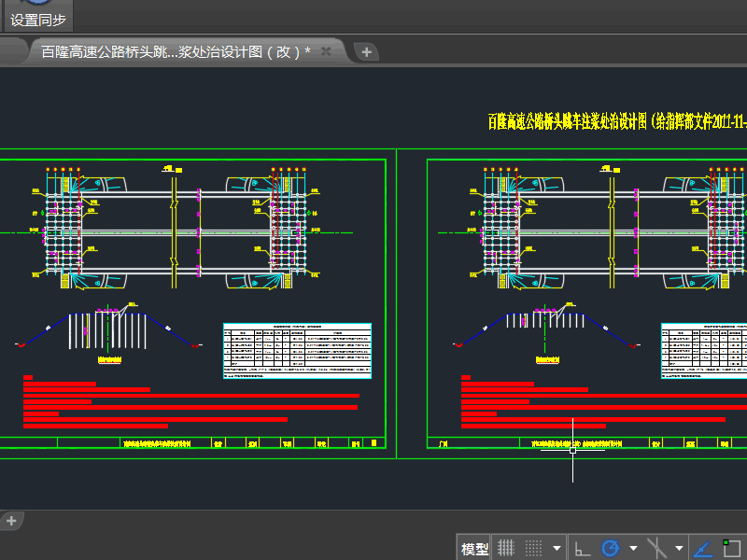
Task: Expand isometric drafting plane dropdown
Action: click(680, 549)
